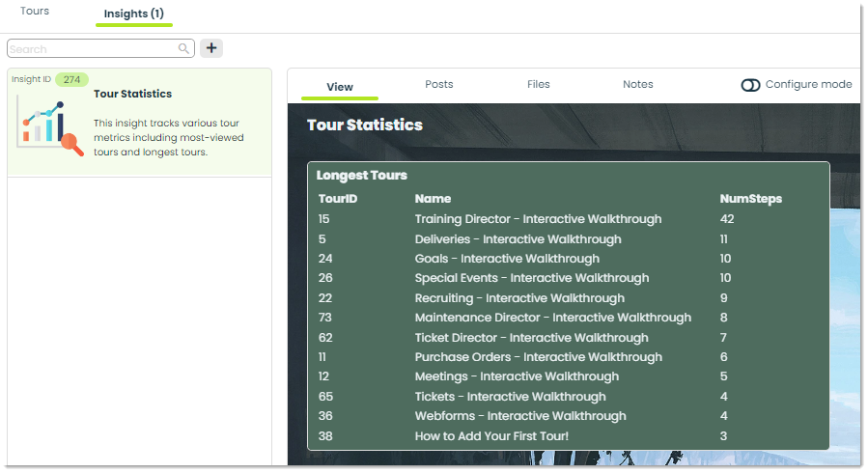Click the NumSteps column header
Image resolution: width=868 pixels, height=473 pixels.
point(750,199)
